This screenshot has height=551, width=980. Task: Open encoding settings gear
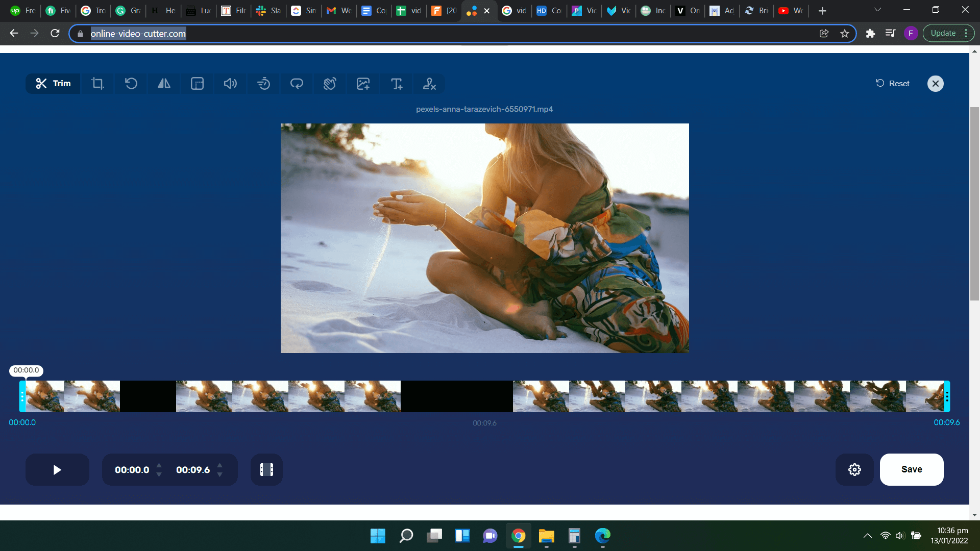(854, 470)
